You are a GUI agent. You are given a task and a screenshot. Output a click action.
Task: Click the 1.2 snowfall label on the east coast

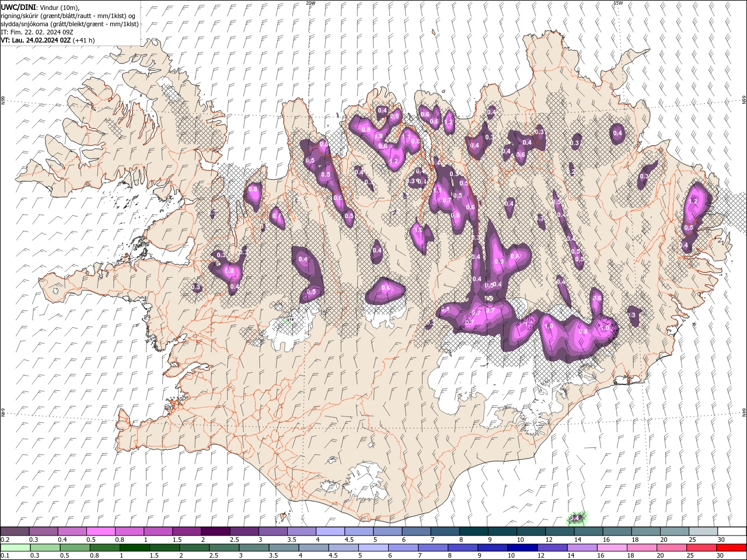click(693, 201)
